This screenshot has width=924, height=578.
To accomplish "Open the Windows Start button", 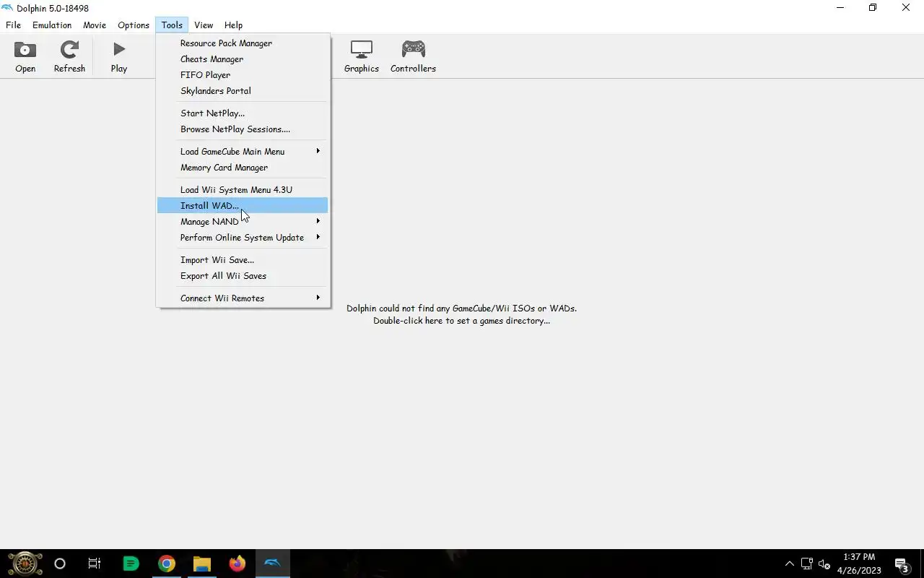I will [x=25, y=564].
